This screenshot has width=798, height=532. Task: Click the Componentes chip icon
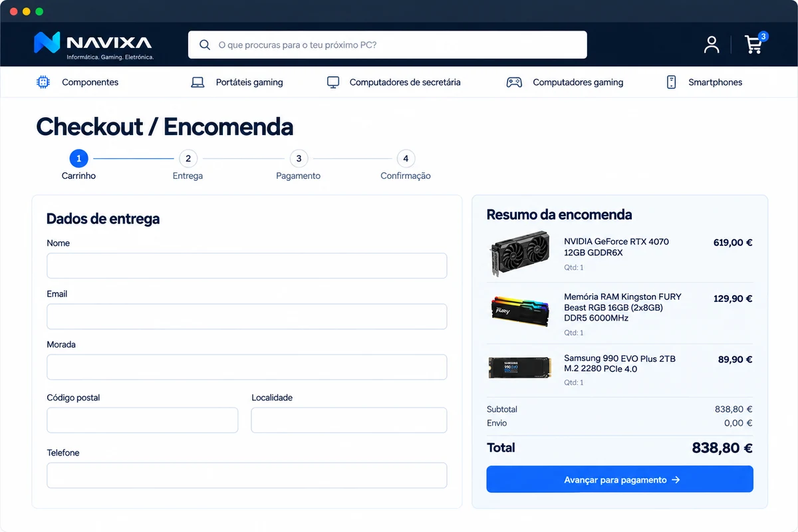(x=43, y=82)
